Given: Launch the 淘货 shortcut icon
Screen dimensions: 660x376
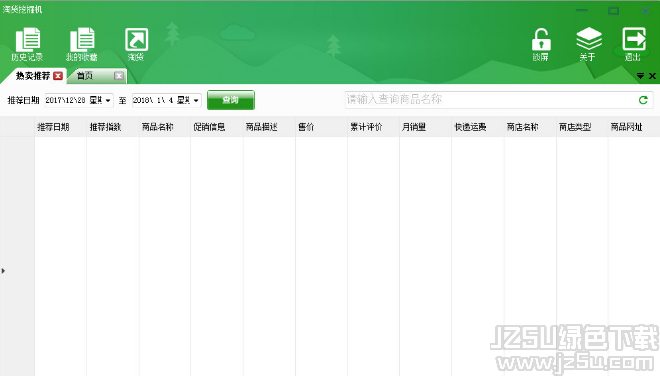Looking at the screenshot, I should pos(136,44).
